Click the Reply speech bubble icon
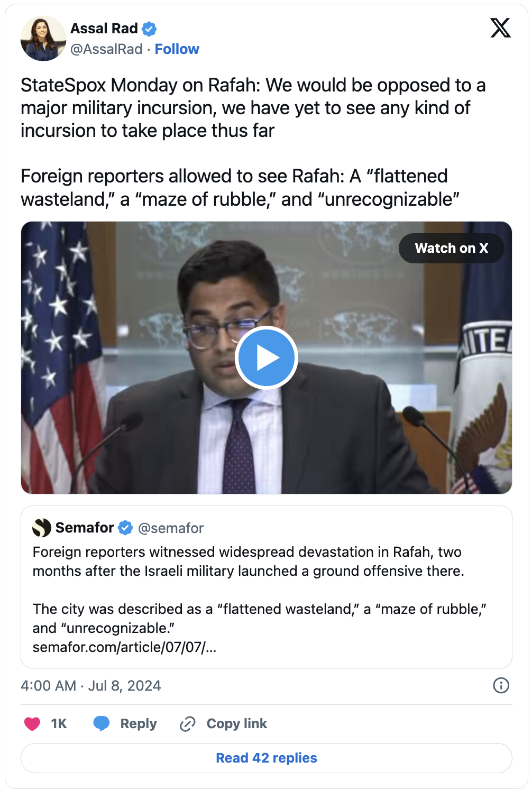This screenshot has width=532, height=789. [x=102, y=723]
